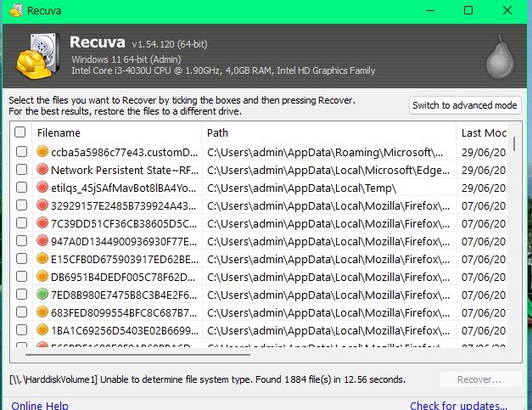Click orange status dot for 1BA1C69256D5403E file
Viewport: 532px width, 410px height.
coord(42,330)
